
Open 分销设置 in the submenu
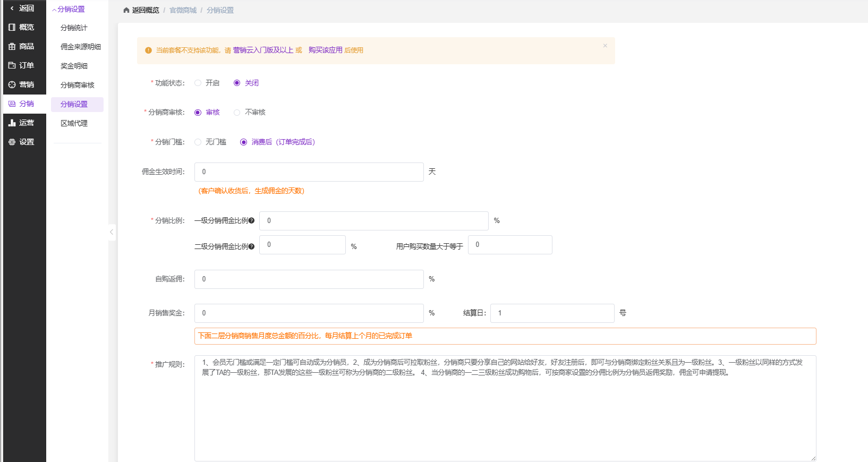tap(78, 104)
